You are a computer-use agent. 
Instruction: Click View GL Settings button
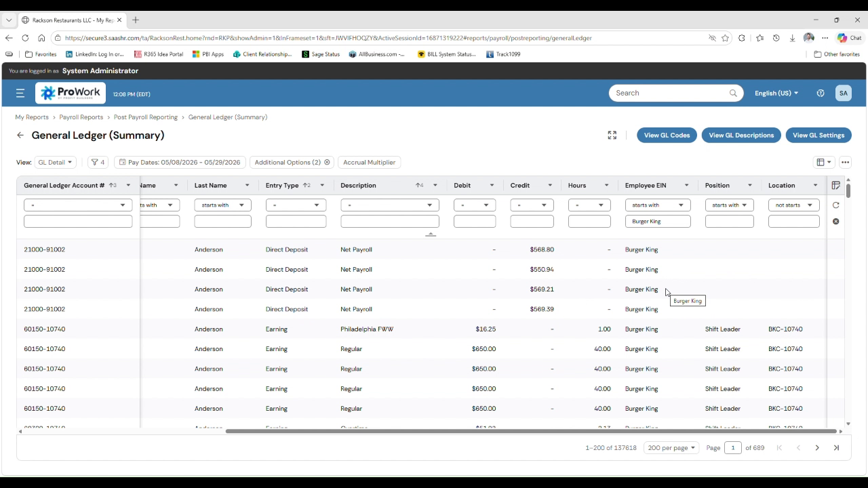click(x=818, y=135)
